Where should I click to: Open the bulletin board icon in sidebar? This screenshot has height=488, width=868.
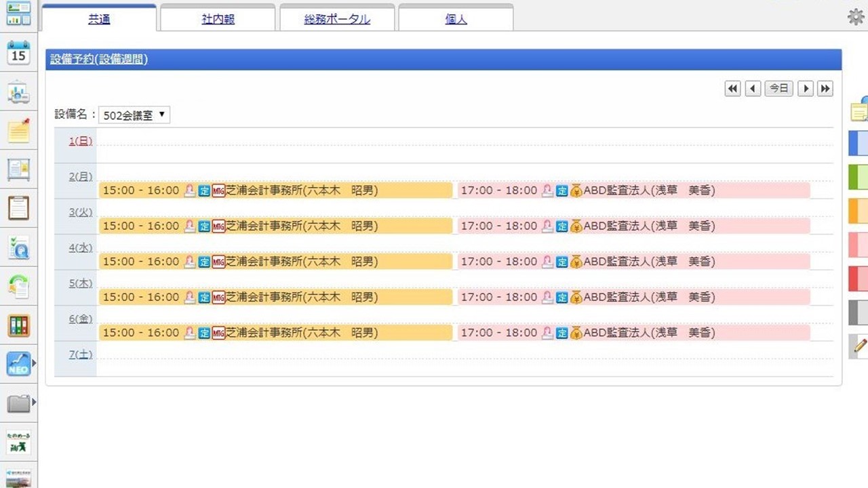[18, 169]
